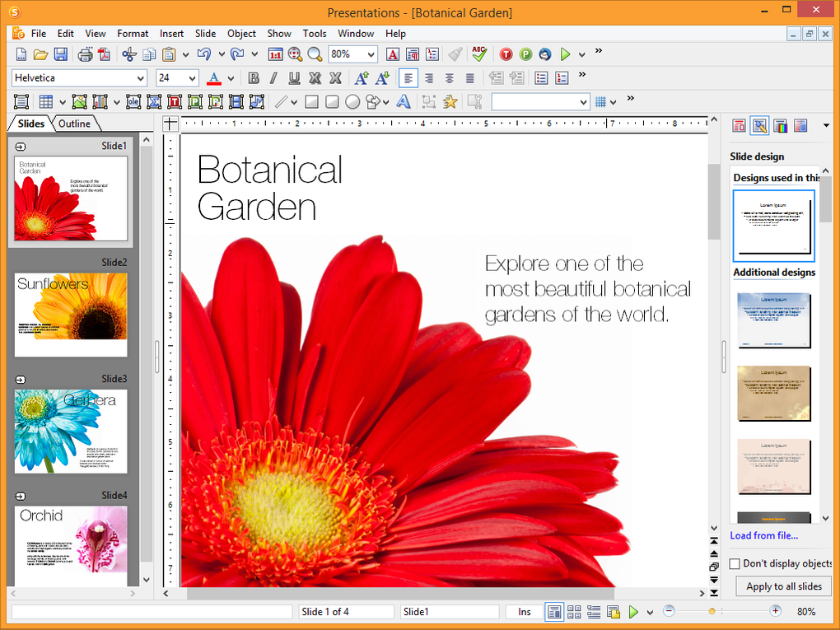The image size is (840, 630).
Task: Open the color scheme panel icon in sidebar
Action: click(x=778, y=125)
